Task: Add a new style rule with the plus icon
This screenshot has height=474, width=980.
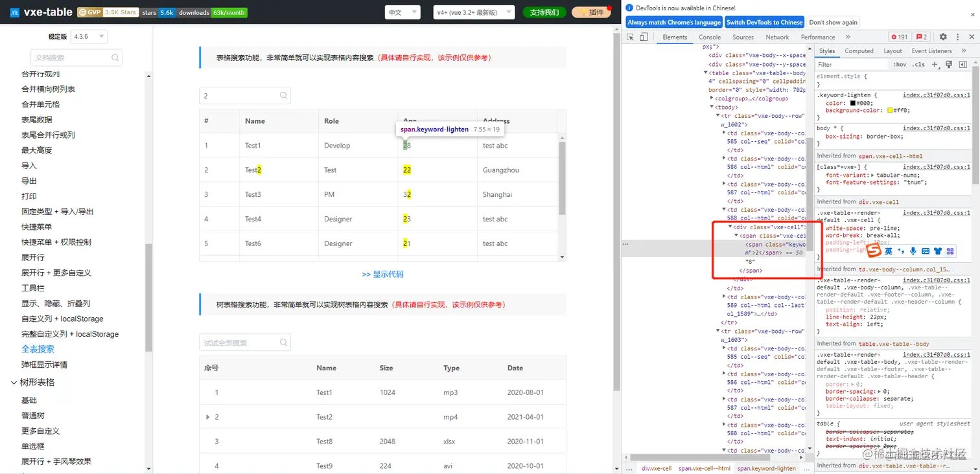Action: click(x=935, y=65)
